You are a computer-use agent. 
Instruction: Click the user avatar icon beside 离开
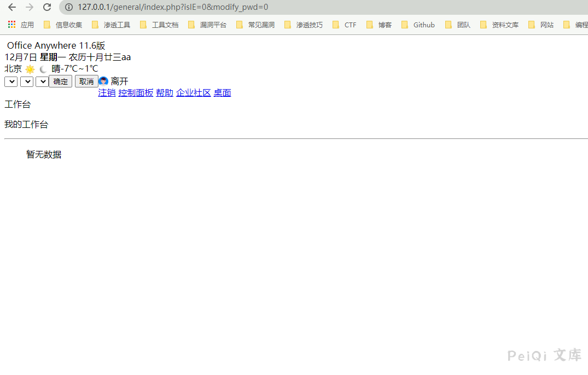(103, 81)
